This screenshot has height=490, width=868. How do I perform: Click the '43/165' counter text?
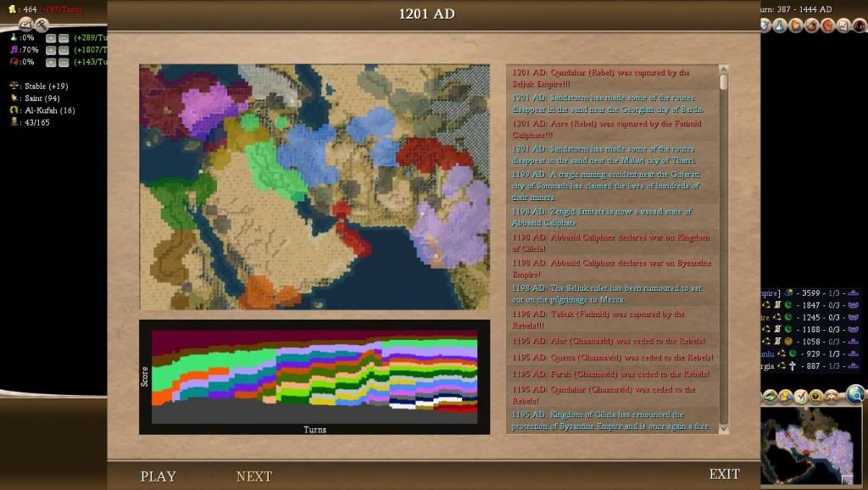click(37, 123)
